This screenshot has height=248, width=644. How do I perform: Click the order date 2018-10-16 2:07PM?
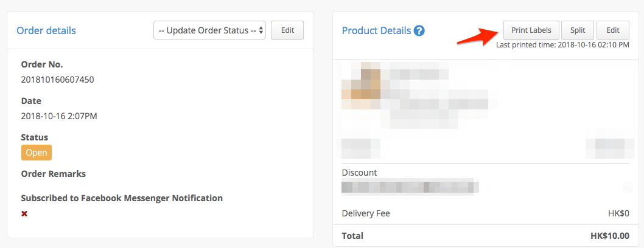59,116
